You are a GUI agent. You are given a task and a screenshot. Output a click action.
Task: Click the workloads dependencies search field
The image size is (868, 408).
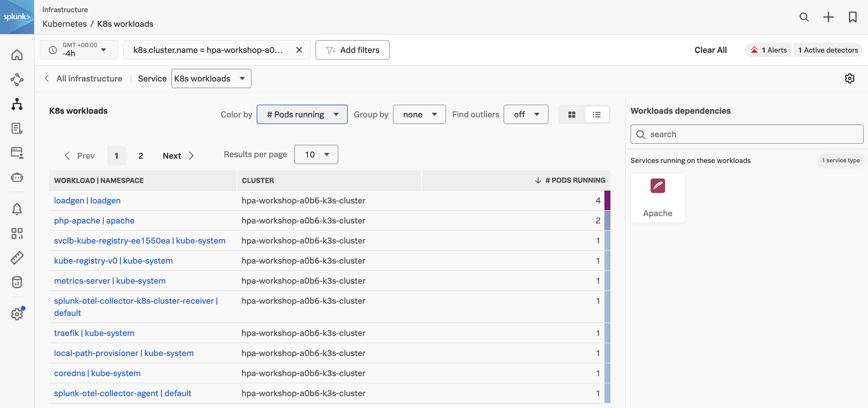click(747, 134)
